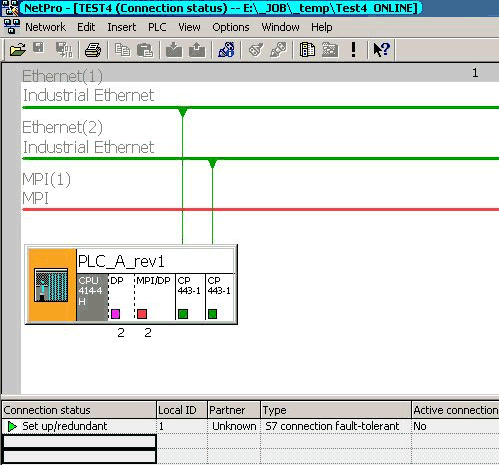499x465 pixels.
Task: Select the PLC_A_rev1 station name
Action: [x=121, y=262]
